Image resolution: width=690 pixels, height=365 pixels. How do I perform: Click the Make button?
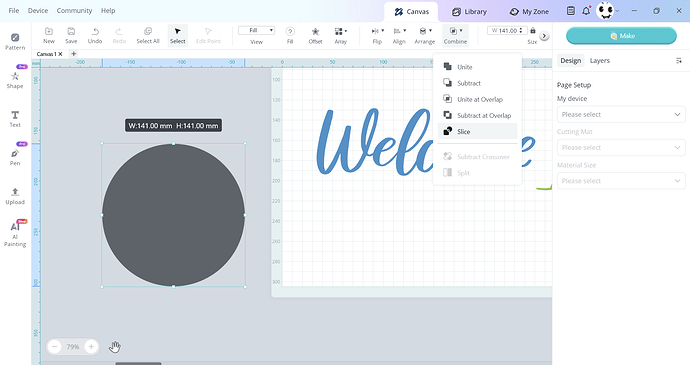pyautogui.click(x=621, y=36)
